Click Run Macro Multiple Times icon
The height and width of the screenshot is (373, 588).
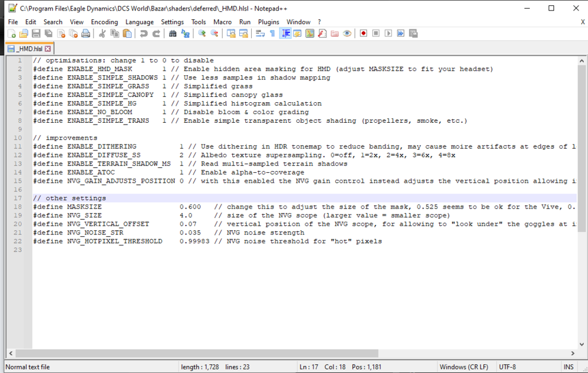401,33
